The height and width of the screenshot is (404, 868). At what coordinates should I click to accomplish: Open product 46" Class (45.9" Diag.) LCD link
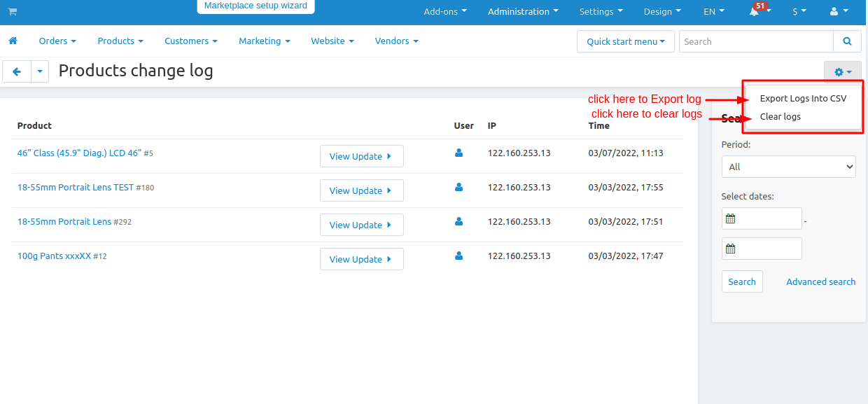click(x=79, y=153)
